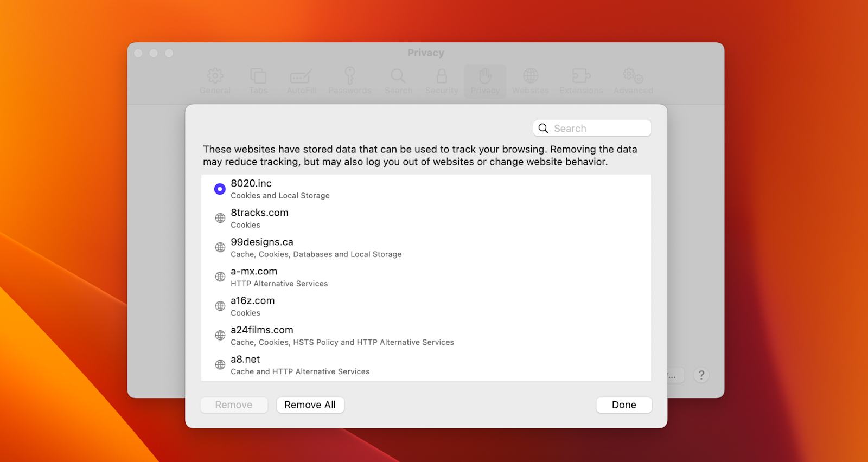Click the green zoom window button
The width and height of the screenshot is (868, 462).
169,53
